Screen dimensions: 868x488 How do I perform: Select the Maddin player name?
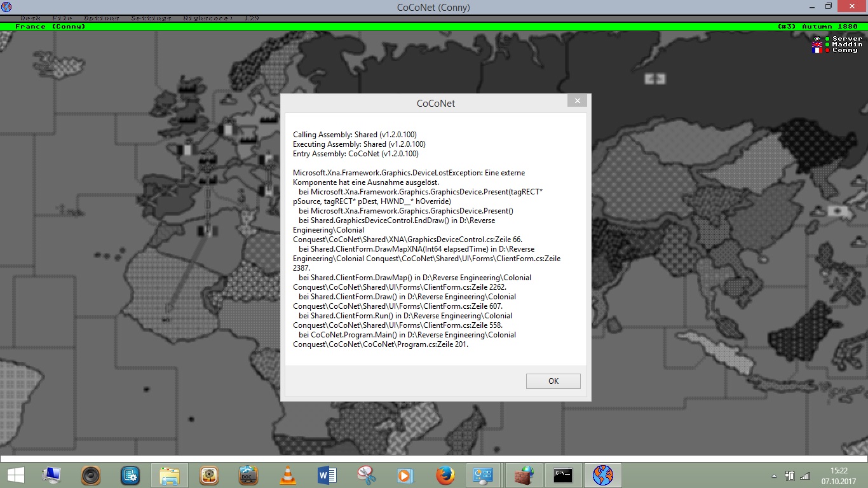pyautogui.click(x=848, y=44)
